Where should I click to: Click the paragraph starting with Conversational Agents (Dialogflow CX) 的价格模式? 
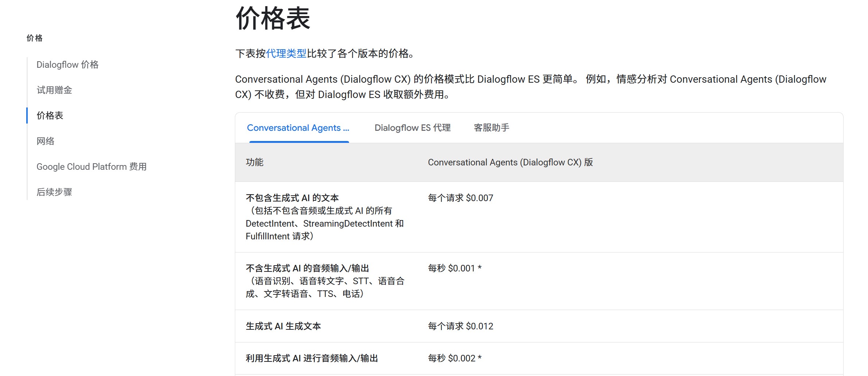click(531, 87)
